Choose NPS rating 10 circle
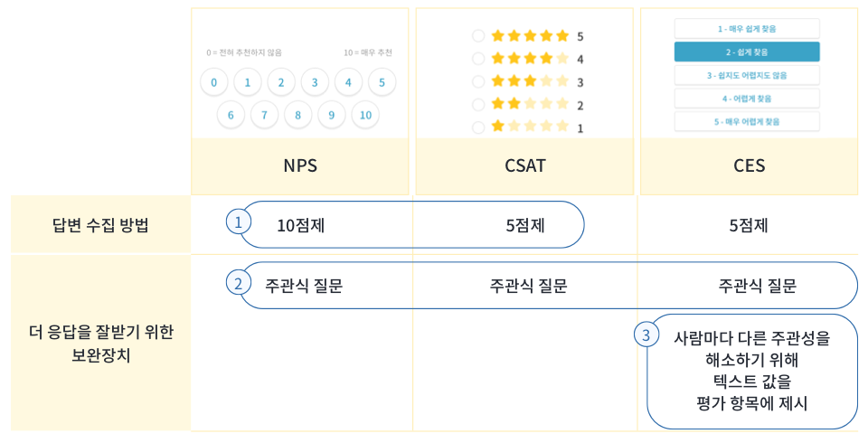 pos(365,115)
